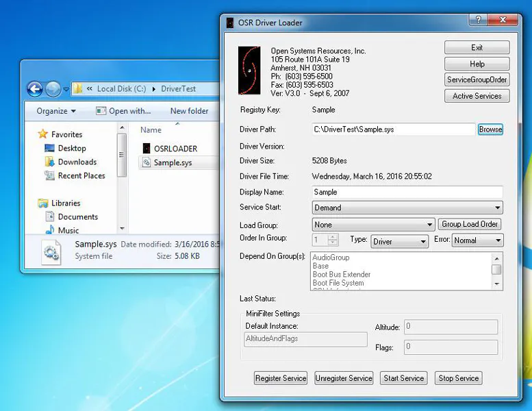This screenshot has width=532, height=411.
Task: Click Register Service button
Action: click(281, 378)
